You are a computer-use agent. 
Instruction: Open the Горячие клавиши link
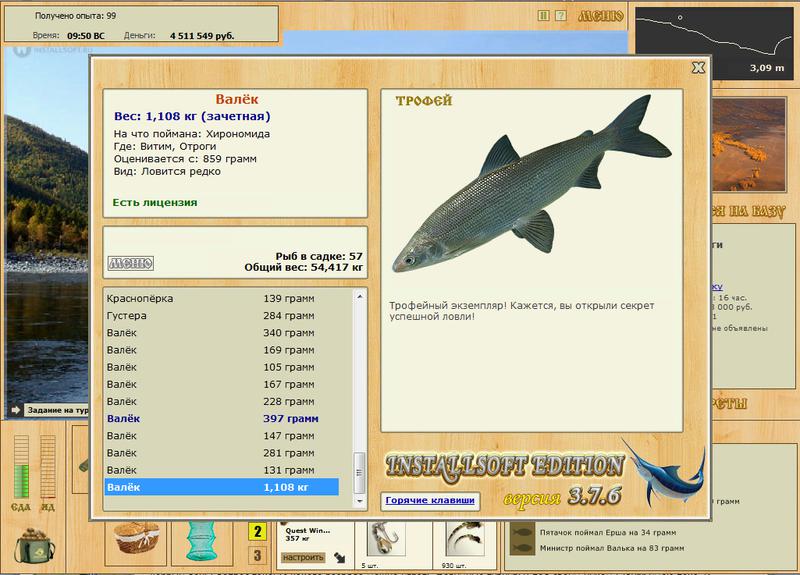[x=430, y=501]
